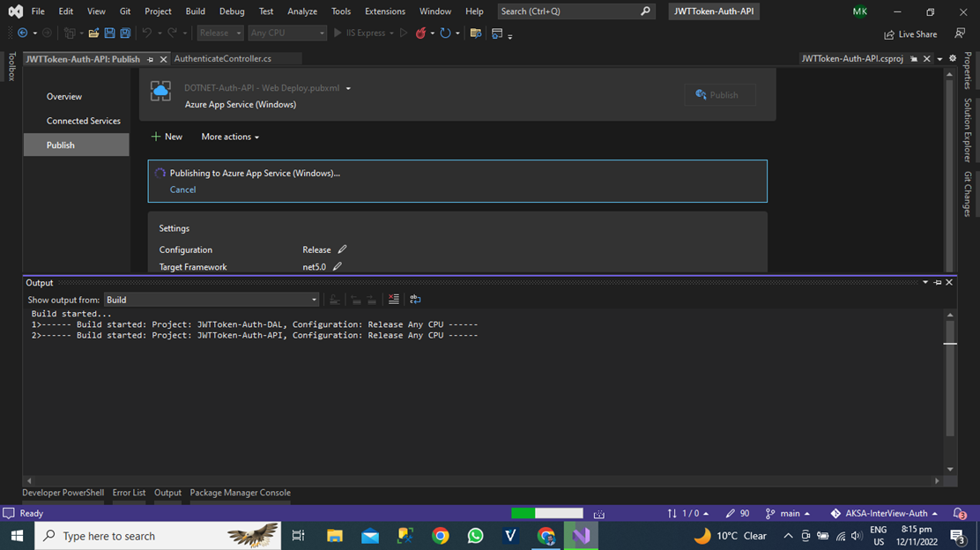
Task: Open the More actions dropdown
Action: (x=227, y=137)
